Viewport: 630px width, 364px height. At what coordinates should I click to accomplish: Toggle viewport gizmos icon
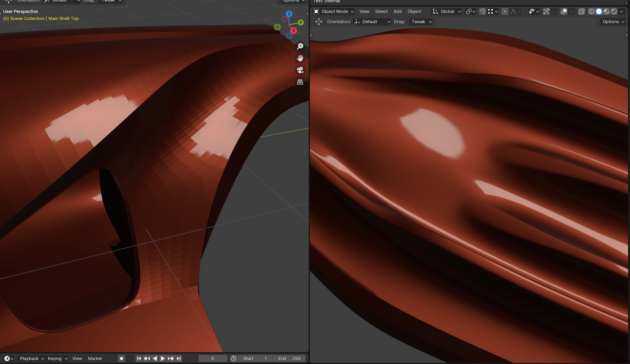pyautogui.click(x=546, y=11)
